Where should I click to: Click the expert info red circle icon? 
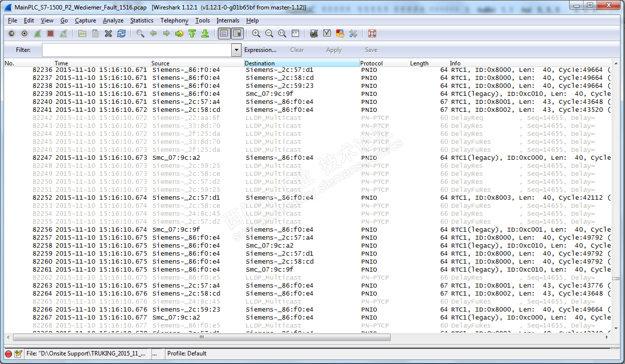(x=8, y=354)
